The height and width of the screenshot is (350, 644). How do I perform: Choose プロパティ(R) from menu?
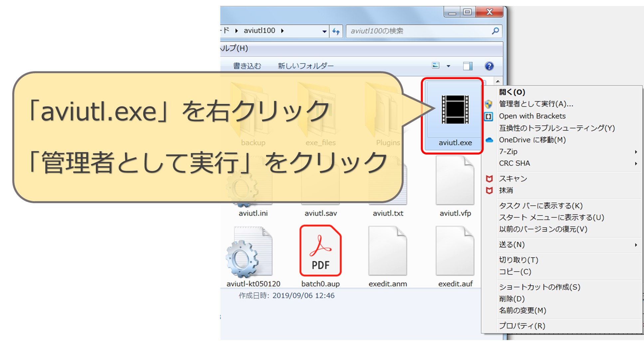point(522,326)
